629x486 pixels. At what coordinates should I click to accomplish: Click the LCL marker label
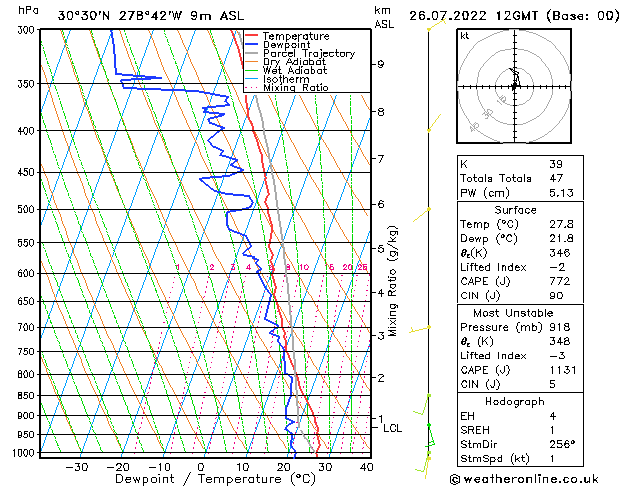393,428
